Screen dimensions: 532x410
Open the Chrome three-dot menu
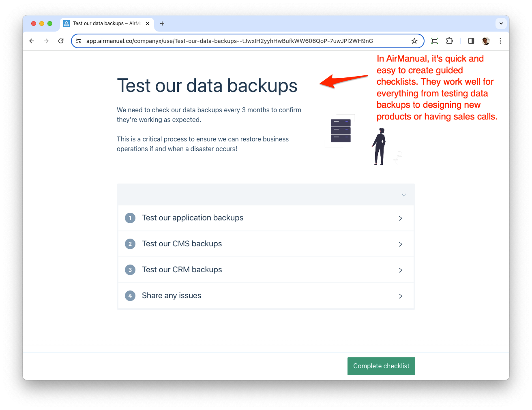[x=500, y=41]
